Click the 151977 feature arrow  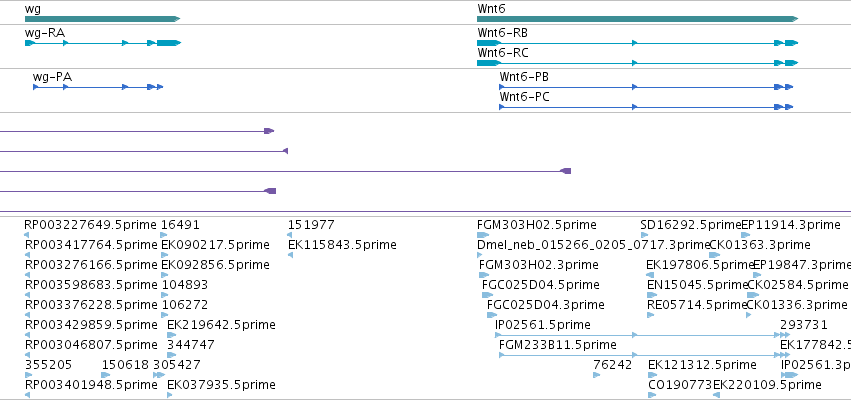tap(290, 235)
